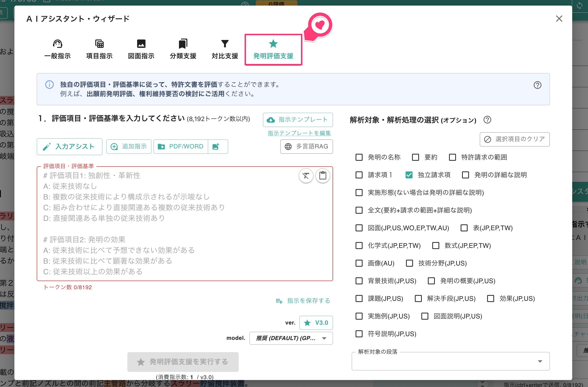Click the refresh icon in background header
Screen dimensions: 588x387
pyautogui.click(x=579, y=5)
